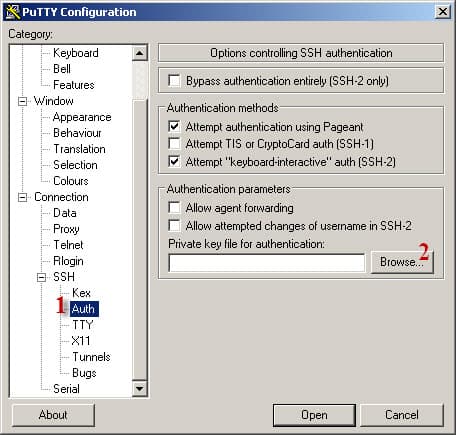Screen dimensions: 456x435
Task: Go to the Colours settings
Action: pyautogui.click(x=71, y=181)
